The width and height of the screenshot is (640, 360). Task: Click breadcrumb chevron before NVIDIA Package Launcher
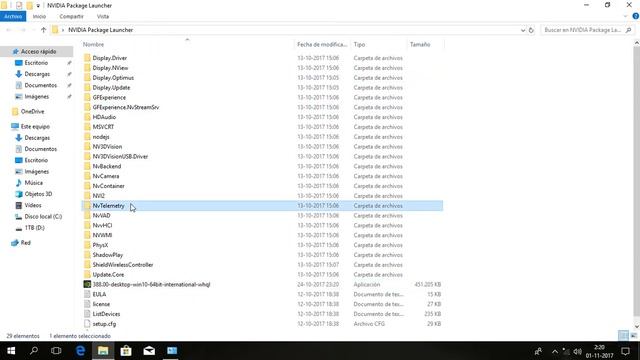[x=62, y=30]
